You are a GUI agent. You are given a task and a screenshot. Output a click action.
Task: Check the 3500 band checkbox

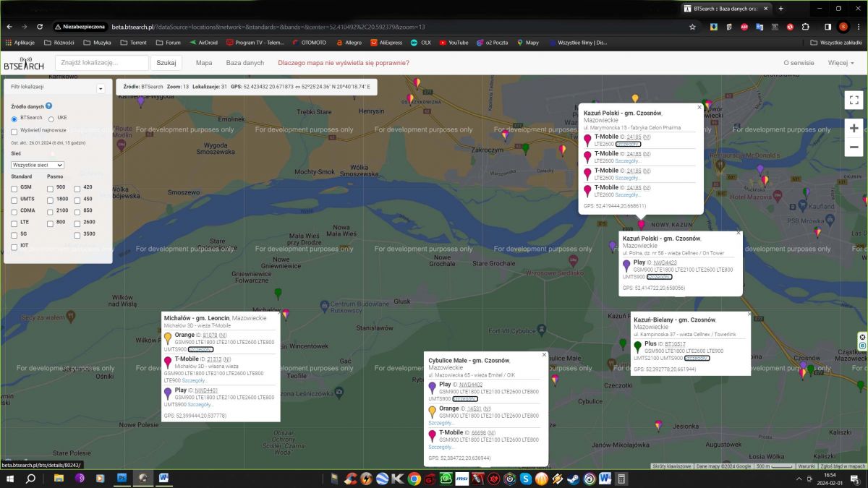coord(77,234)
